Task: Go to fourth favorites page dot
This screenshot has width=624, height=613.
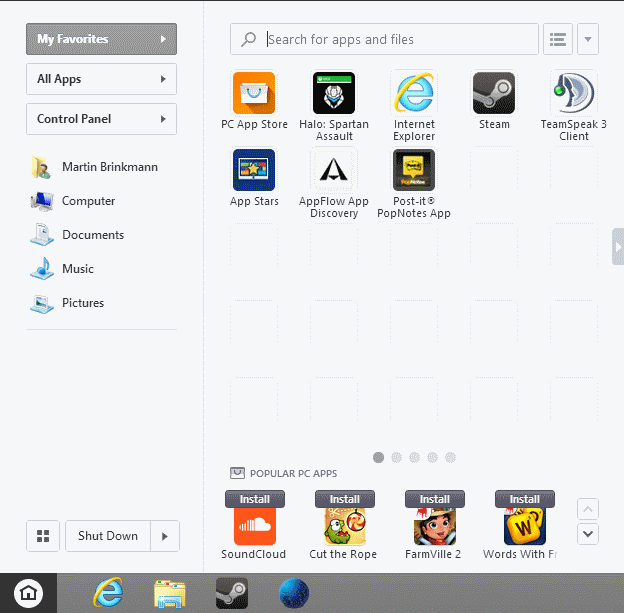Action: pos(432,458)
